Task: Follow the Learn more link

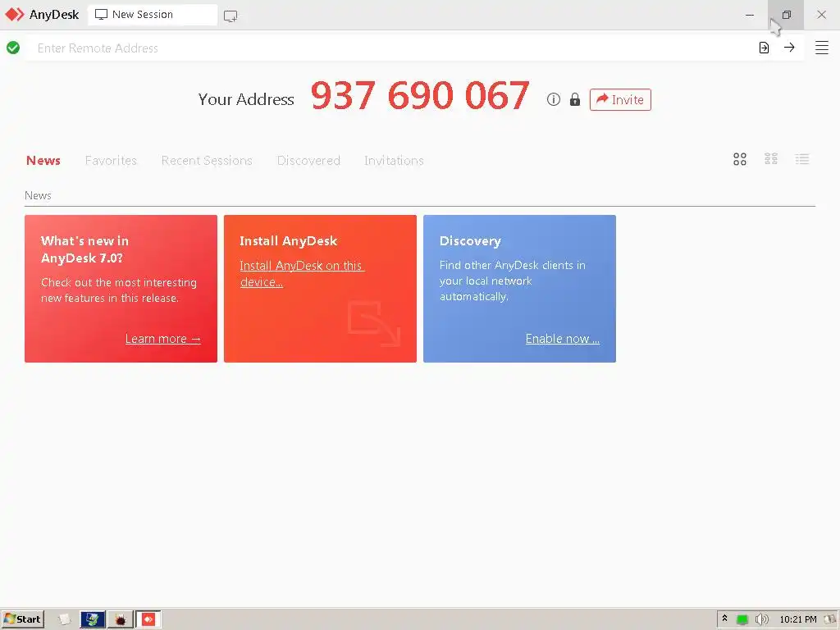Action: click(x=163, y=339)
